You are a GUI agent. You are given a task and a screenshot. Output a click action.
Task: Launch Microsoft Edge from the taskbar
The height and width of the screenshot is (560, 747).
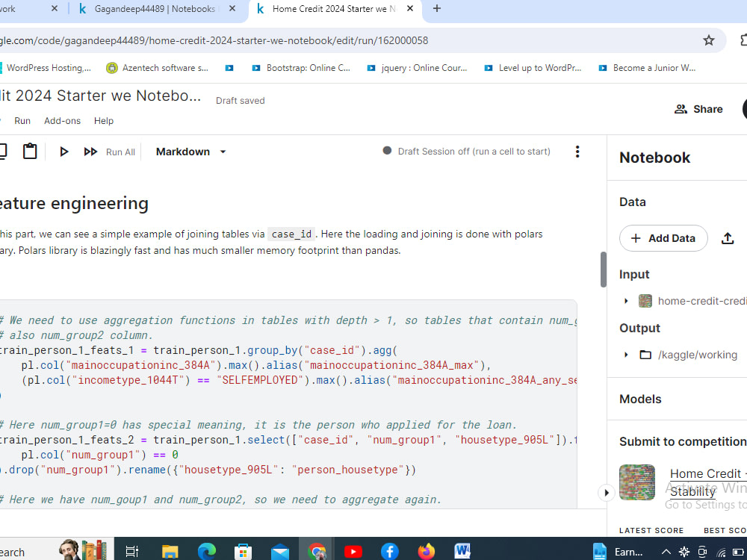click(x=206, y=551)
